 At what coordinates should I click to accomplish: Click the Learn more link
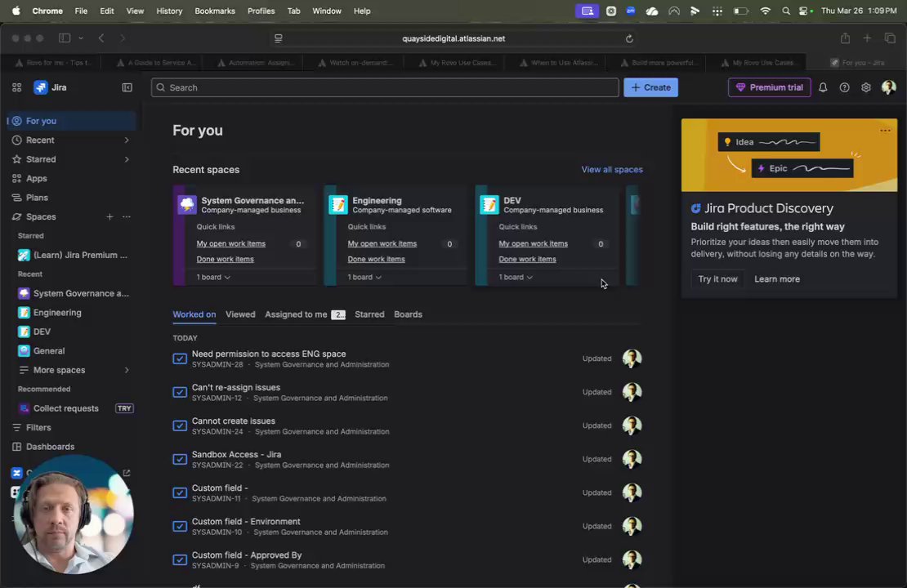point(777,278)
